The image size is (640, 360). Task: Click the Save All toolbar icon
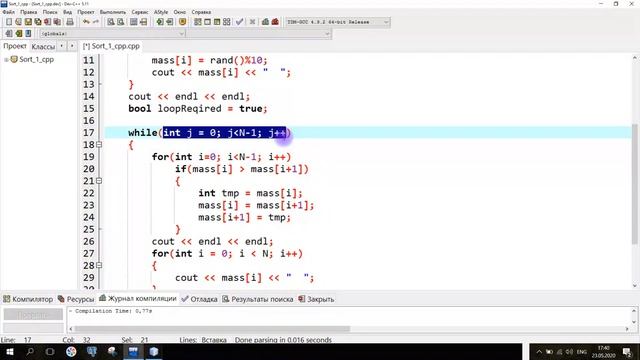38,22
